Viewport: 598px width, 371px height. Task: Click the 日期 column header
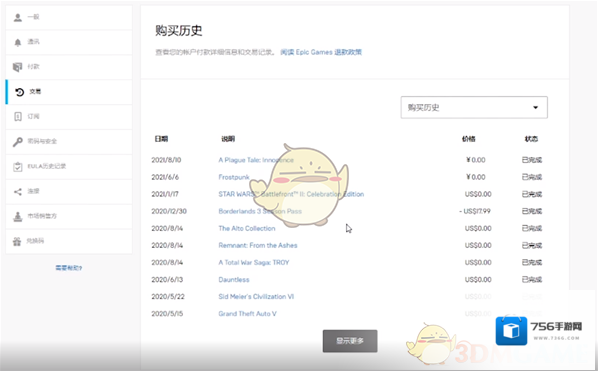pyautogui.click(x=161, y=139)
